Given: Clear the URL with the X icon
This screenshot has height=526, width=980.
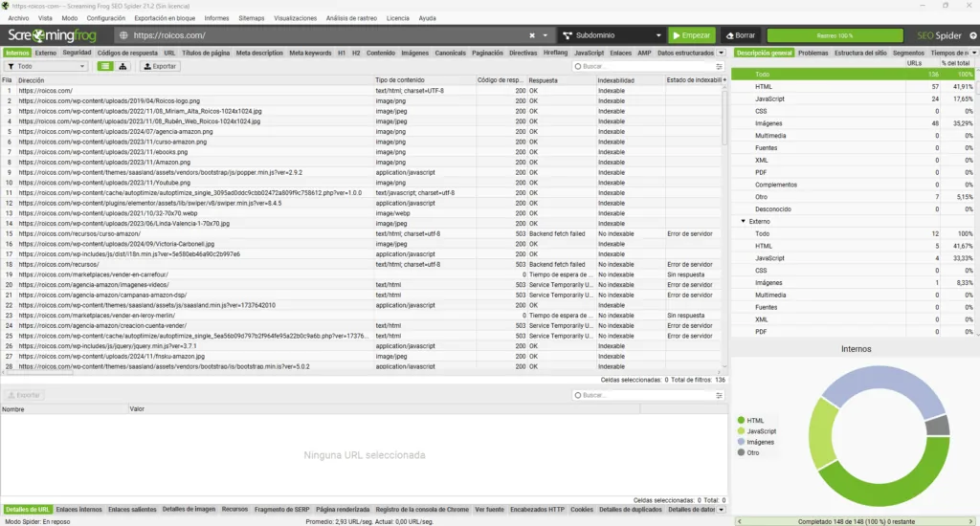Looking at the screenshot, I should click(x=532, y=35).
